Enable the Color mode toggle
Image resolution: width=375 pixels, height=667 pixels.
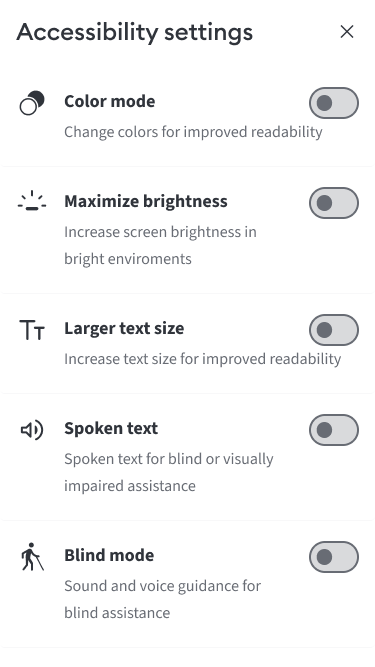334,103
